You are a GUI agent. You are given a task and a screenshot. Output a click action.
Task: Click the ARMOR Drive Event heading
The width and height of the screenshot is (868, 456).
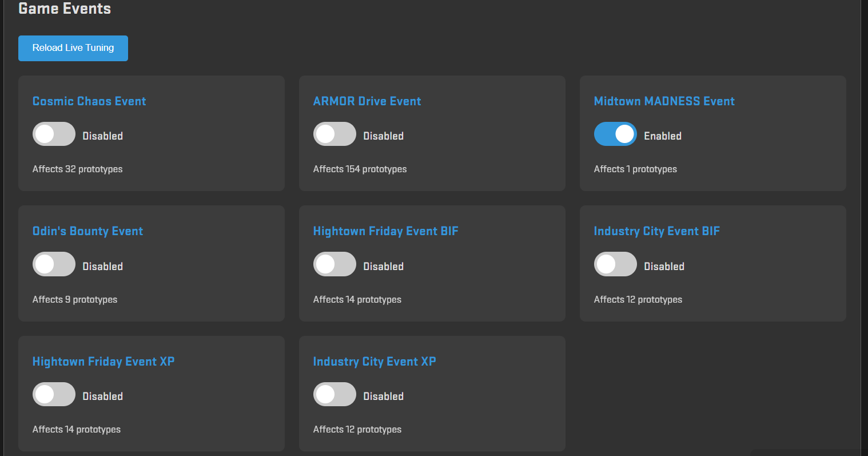(x=367, y=101)
